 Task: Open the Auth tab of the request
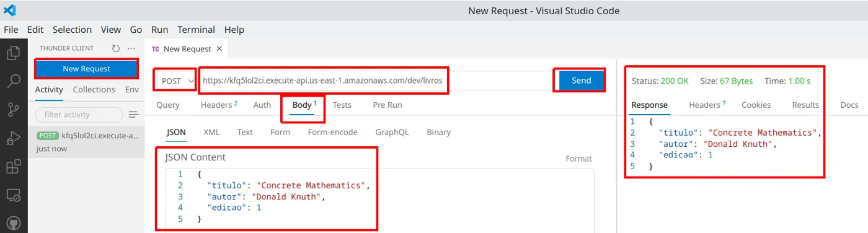(x=262, y=105)
